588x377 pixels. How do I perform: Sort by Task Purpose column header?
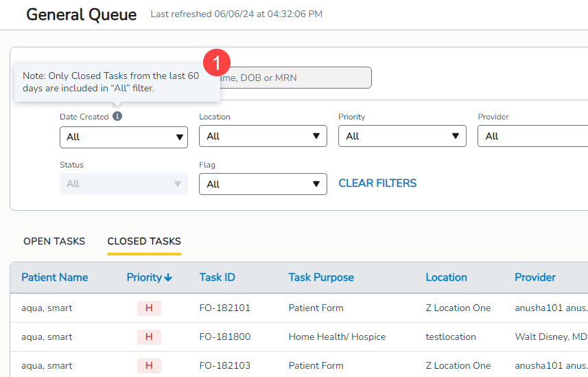pos(321,277)
